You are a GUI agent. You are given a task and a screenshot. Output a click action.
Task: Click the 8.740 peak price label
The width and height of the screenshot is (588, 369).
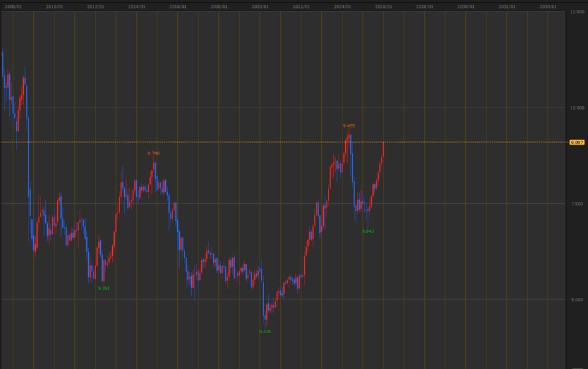153,153
